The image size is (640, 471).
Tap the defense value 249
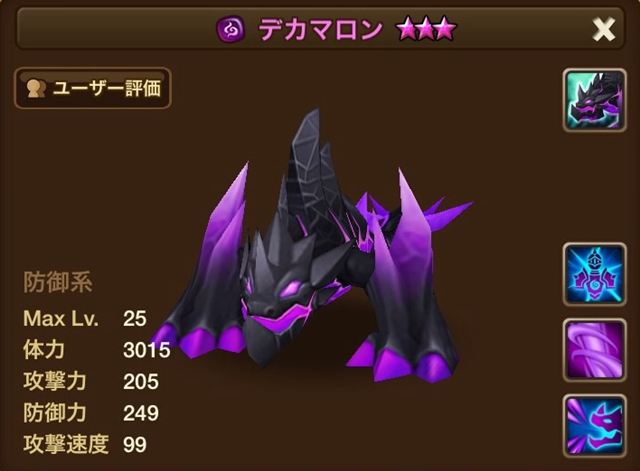point(141,413)
